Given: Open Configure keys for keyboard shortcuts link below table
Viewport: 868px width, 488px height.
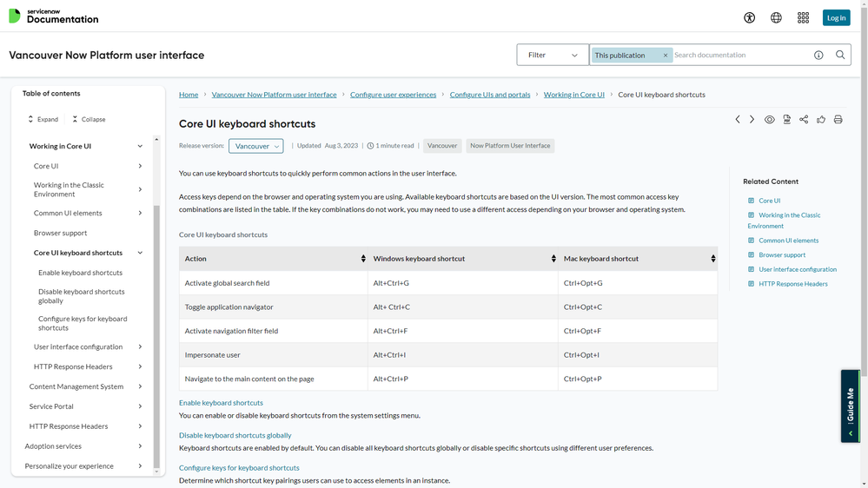Looking at the screenshot, I should tap(239, 468).
